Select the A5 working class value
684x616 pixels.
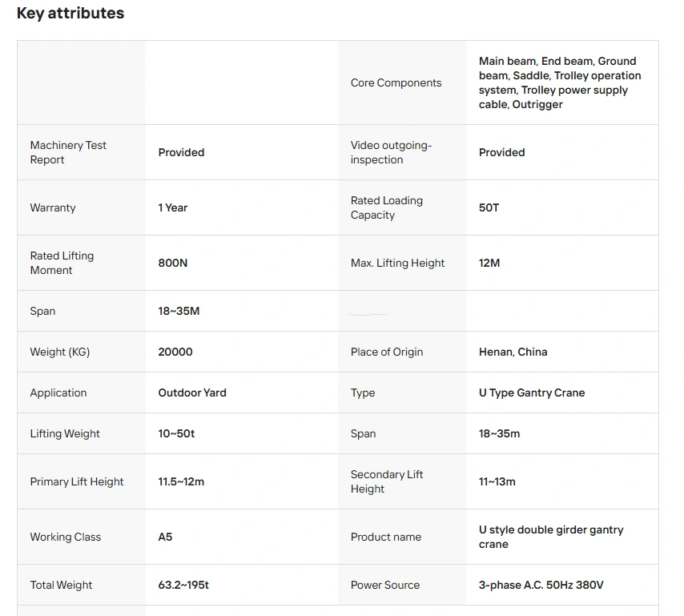point(165,537)
